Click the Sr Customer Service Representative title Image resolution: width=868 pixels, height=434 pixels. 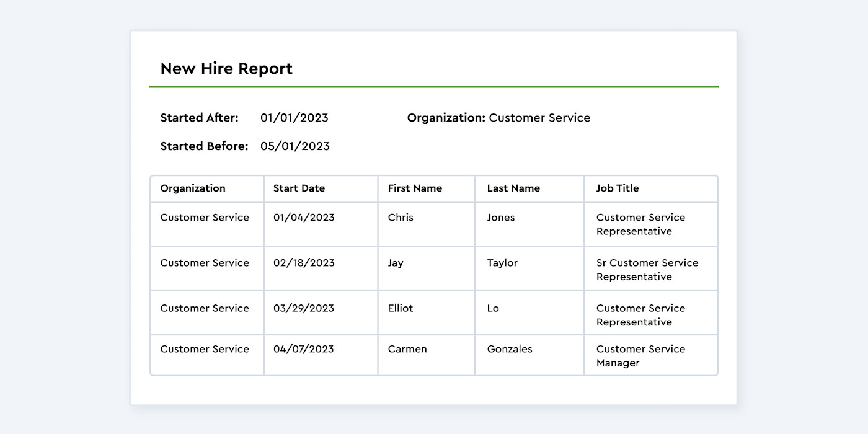pyautogui.click(x=647, y=270)
